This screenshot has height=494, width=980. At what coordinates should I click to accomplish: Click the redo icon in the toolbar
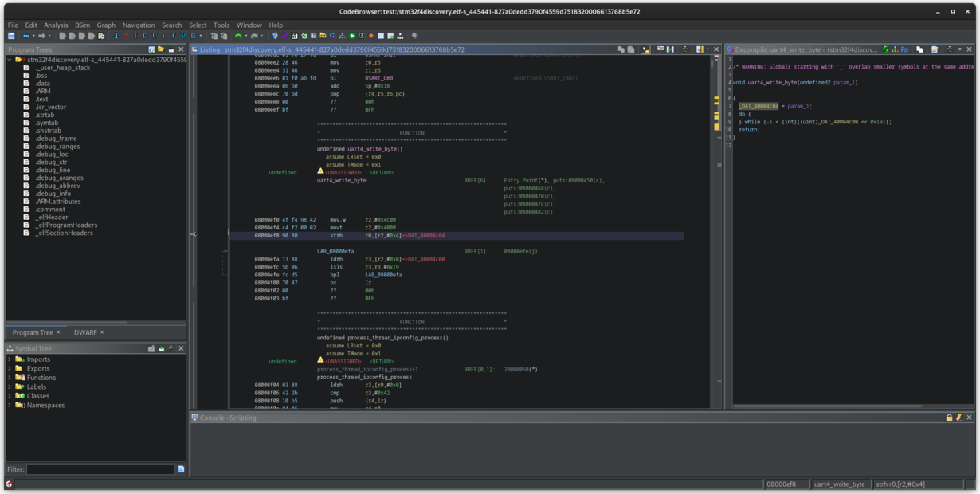pos(253,36)
